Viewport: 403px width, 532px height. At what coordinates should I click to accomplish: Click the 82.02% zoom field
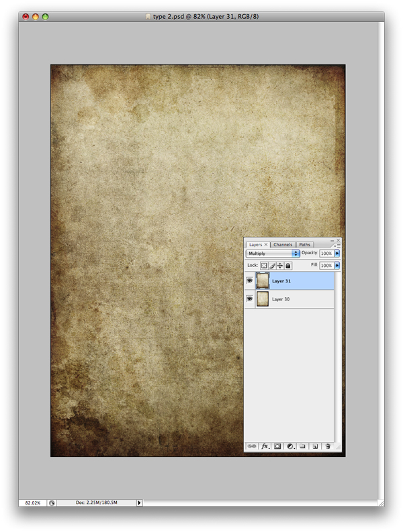[32, 502]
